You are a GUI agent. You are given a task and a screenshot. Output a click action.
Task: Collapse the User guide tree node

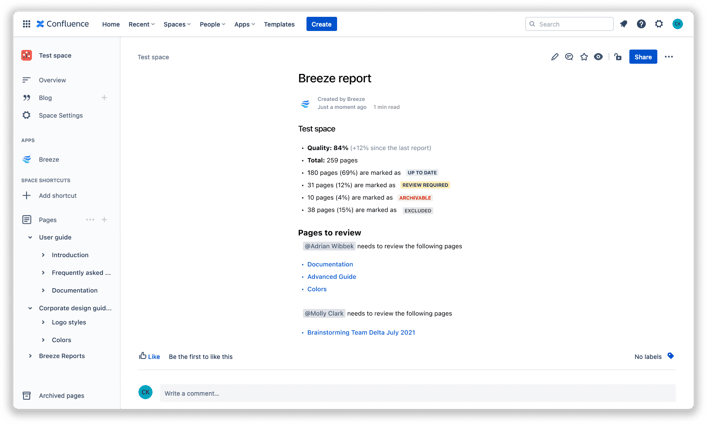pyautogui.click(x=30, y=237)
